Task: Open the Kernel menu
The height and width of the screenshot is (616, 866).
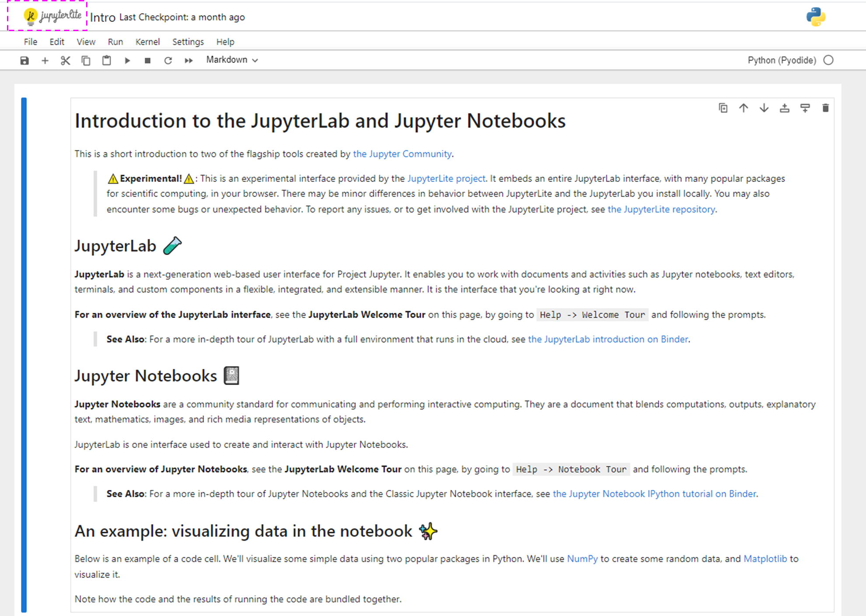Action: (x=147, y=42)
